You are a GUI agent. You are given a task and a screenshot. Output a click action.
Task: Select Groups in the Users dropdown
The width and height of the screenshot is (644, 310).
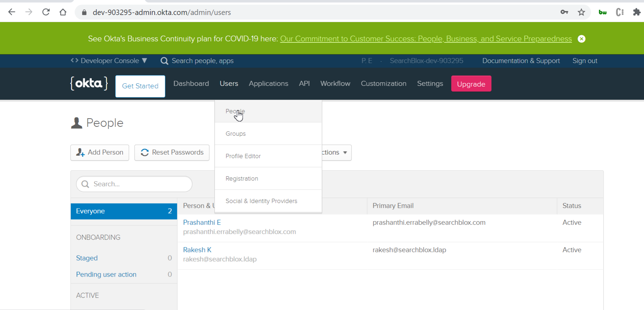[x=268, y=134]
